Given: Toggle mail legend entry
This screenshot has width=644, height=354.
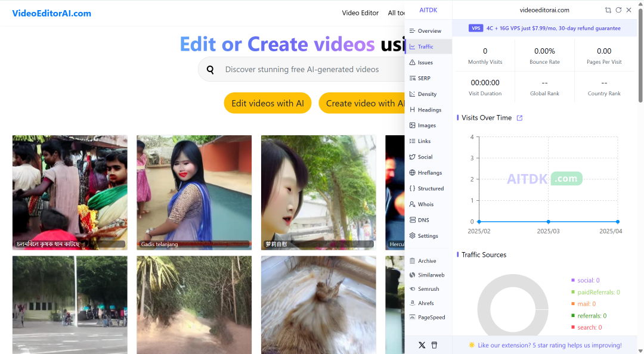Looking at the screenshot, I should (x=584, y=304).
